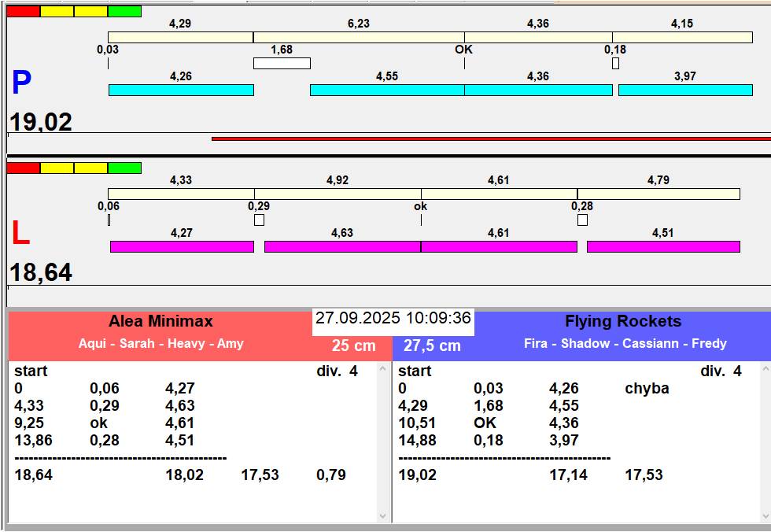771x532 pixels.
Task: Click the big 19,02 total in lane P
Action: 41,122
